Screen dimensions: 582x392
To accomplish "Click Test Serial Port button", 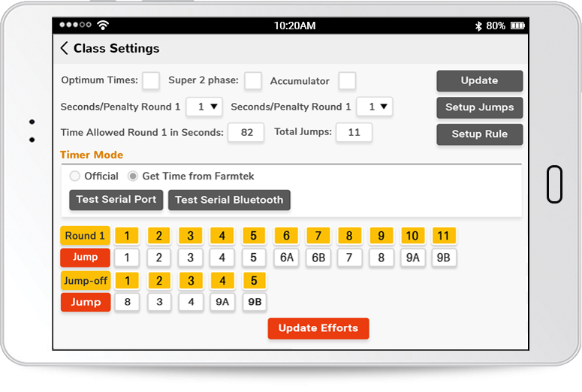I will (116, 200).
